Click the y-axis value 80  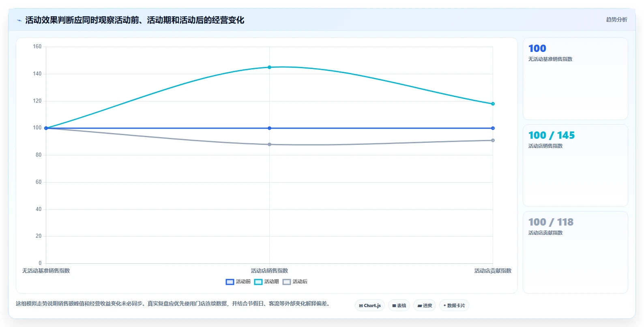pyautogui.click(x=39, y=155)
